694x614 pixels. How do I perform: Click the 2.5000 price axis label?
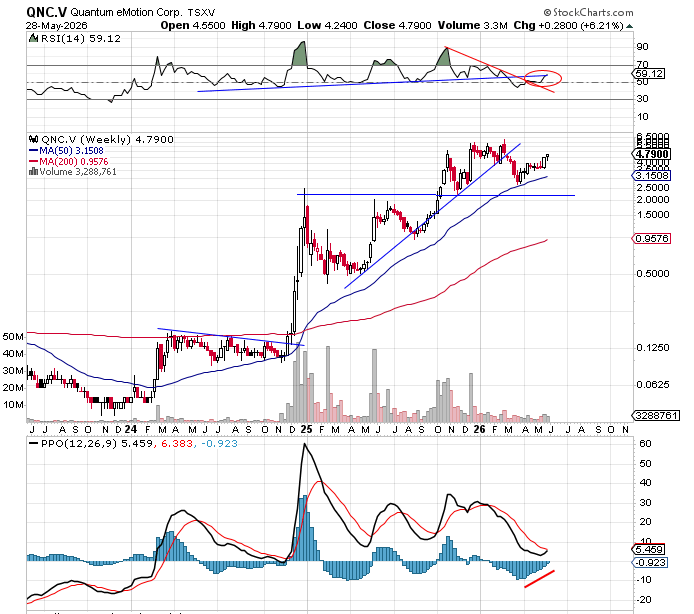click(653, 188)
